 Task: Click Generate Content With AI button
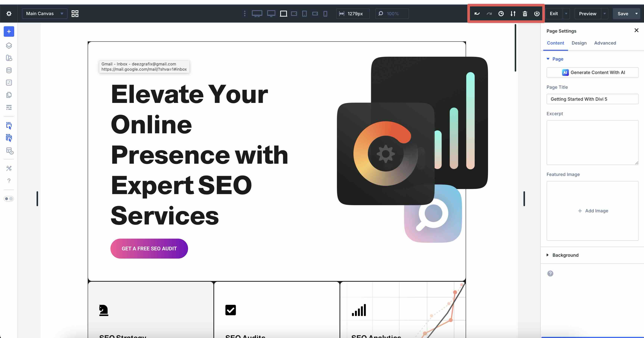[593, 73]
